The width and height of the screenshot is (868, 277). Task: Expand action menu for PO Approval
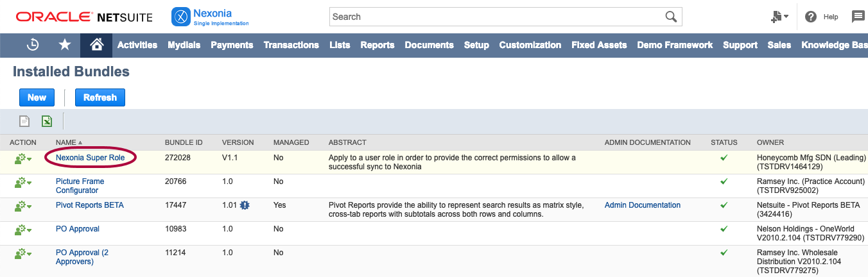point(23,230)
